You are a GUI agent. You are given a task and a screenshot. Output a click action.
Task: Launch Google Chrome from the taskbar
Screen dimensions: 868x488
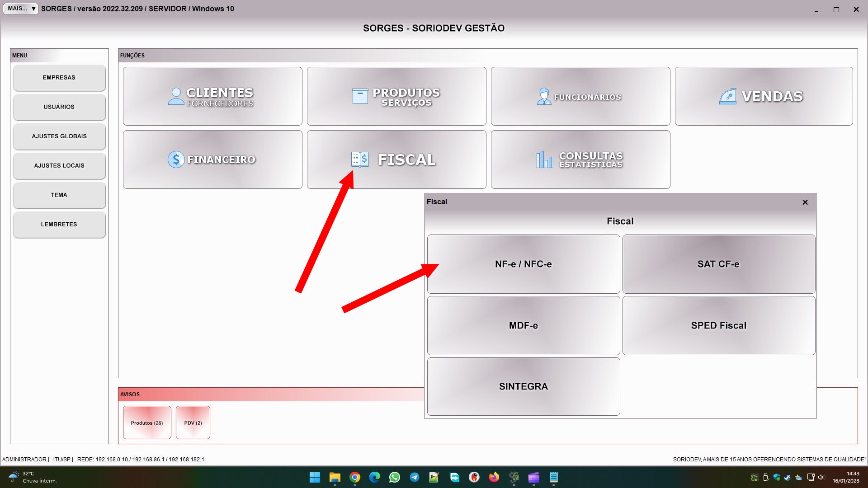click(355, 477)
